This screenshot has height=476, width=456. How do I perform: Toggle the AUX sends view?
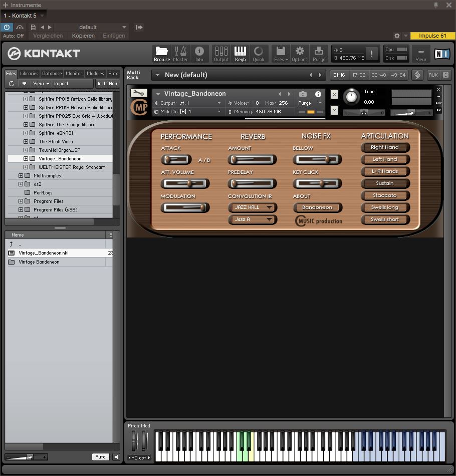click(x=433, y=75)
